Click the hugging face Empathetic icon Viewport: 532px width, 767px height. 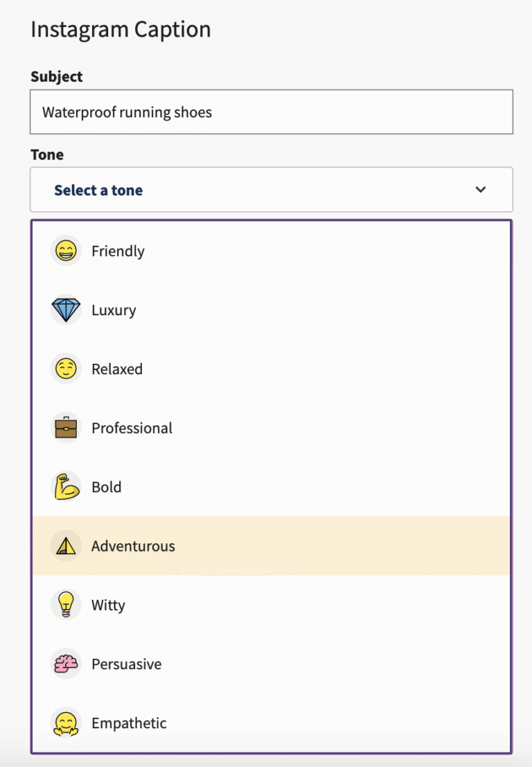[66, 723]
